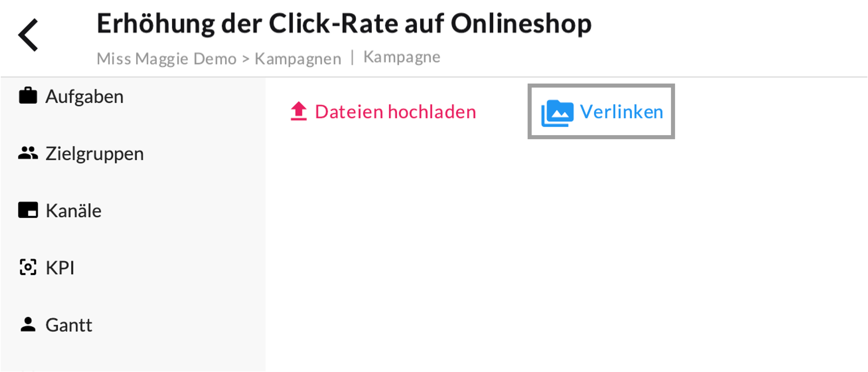
Task: Navigate to Miss Maggie Demo breadcrumb
Action: (x=167, y=59)
